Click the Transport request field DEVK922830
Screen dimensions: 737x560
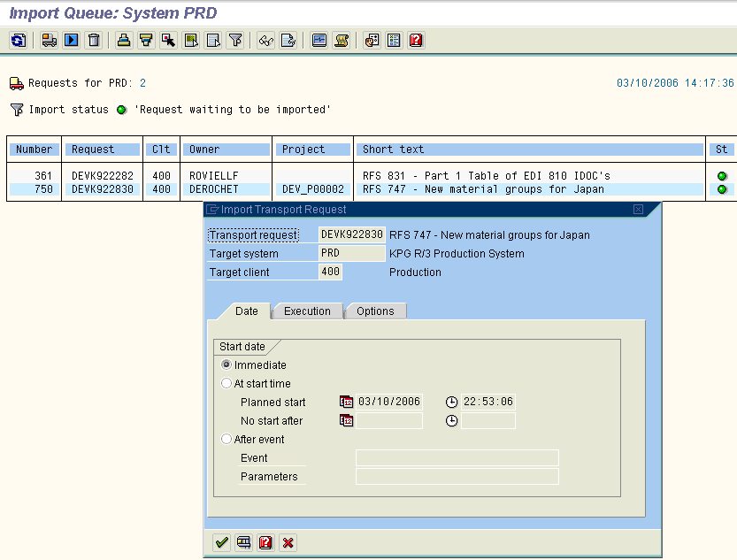351,234
